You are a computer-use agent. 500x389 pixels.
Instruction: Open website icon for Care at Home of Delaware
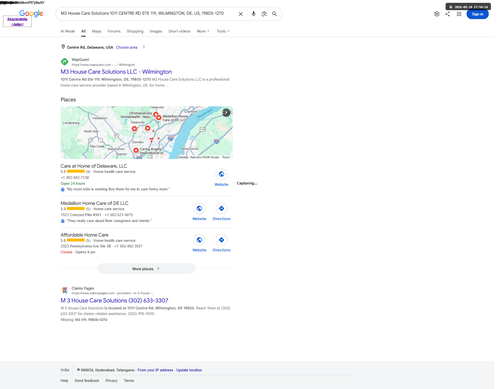tap(221, 174)
